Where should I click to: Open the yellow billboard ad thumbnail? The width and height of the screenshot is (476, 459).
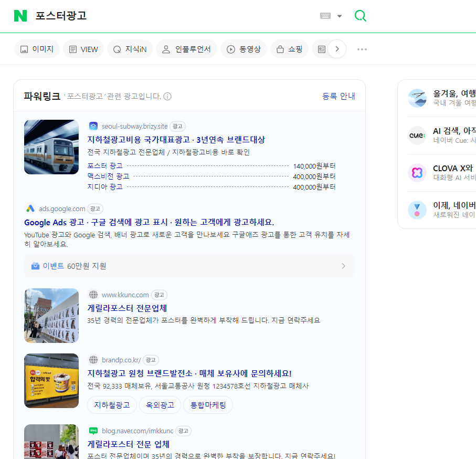tap(51, 381)
